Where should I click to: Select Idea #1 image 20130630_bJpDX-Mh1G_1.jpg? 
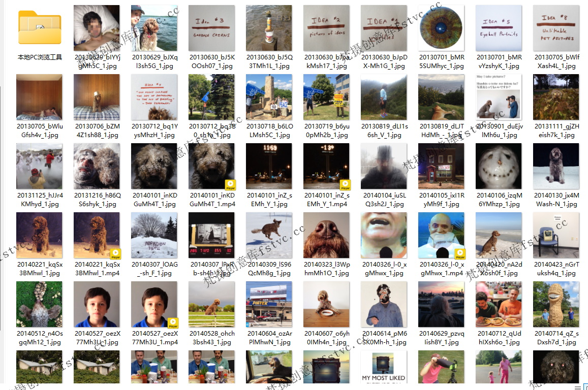(384, 28)
